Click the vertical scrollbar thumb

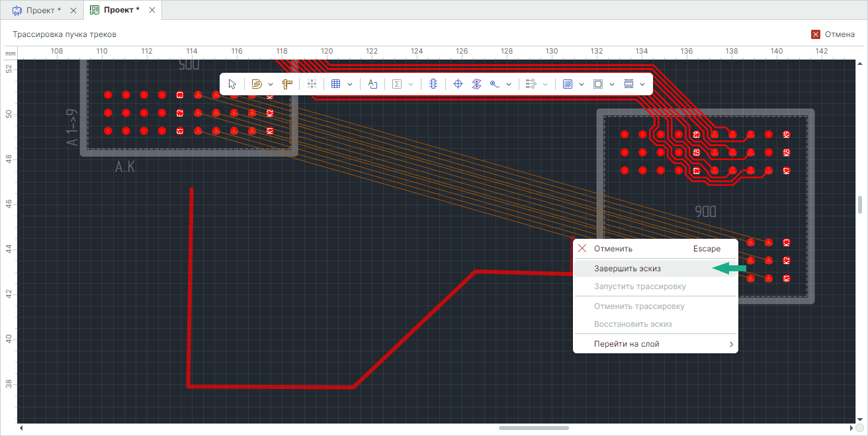pos(860,205)
